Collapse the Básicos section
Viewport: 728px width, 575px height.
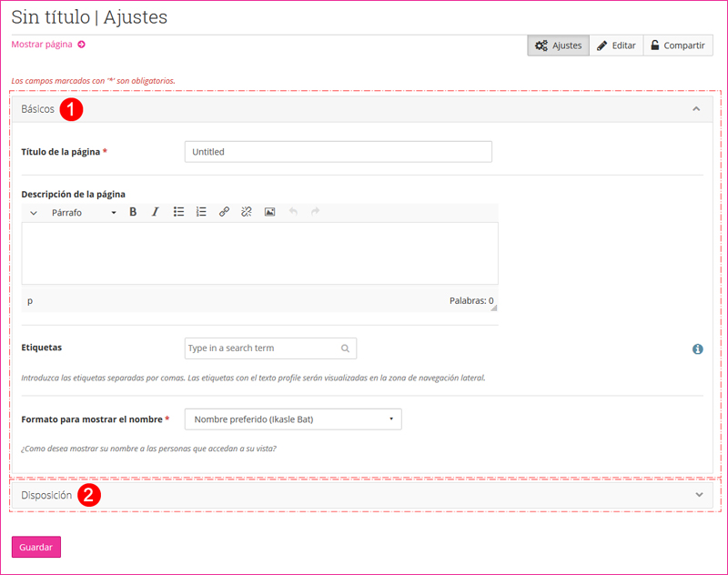pos(696,109)
